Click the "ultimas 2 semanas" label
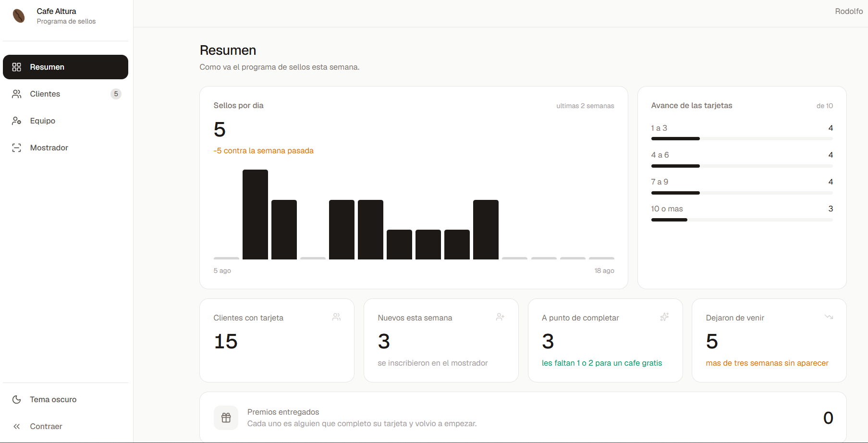Image resolution: width=868 pixels, height=443 pixels. pyautogui.click(x=585, y=106)
